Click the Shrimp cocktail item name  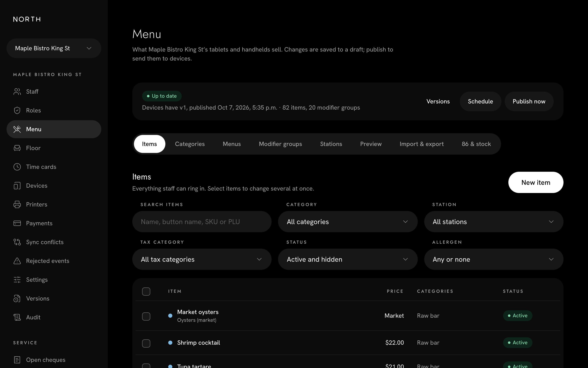click(x=198, y=343)
